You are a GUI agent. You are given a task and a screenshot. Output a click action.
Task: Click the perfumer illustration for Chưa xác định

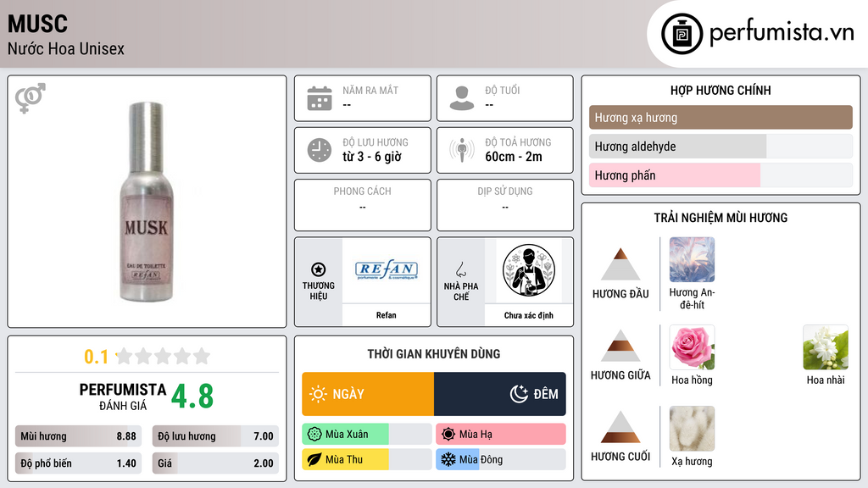click(529, 270)
